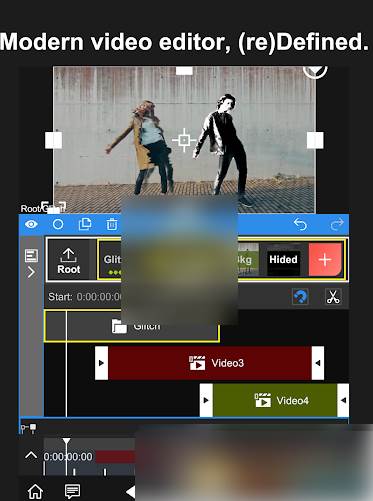Go to the home screen
This screenshot has height=501, width=373.
pos(35,491)
